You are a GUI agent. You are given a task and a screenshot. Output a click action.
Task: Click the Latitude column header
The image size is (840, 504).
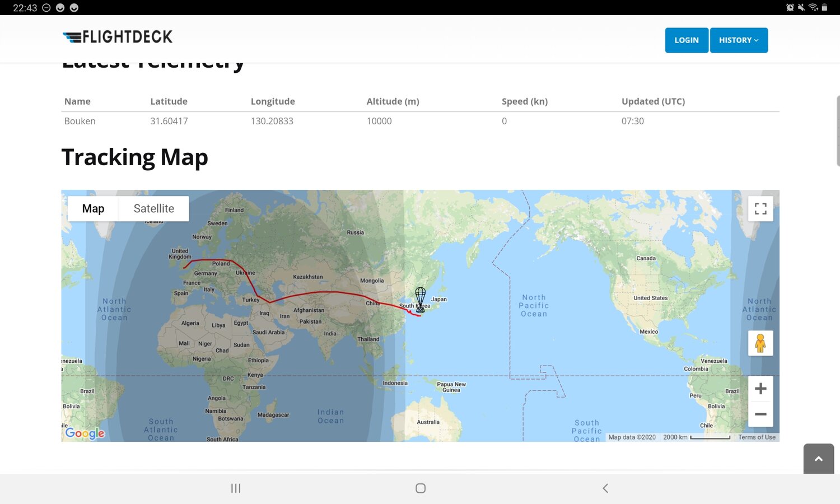[169, 101]
